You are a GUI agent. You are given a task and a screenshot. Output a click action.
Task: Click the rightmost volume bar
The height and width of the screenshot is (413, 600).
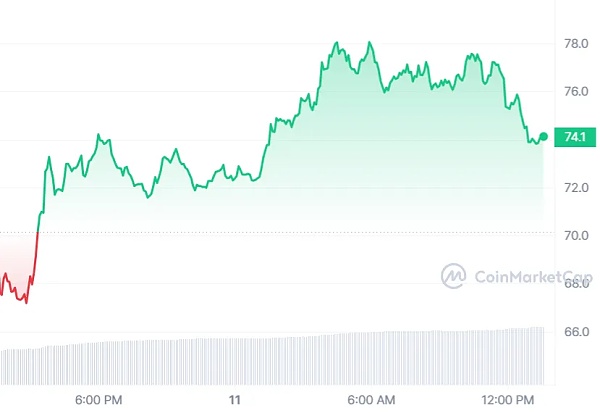click(x=543, y=354)
